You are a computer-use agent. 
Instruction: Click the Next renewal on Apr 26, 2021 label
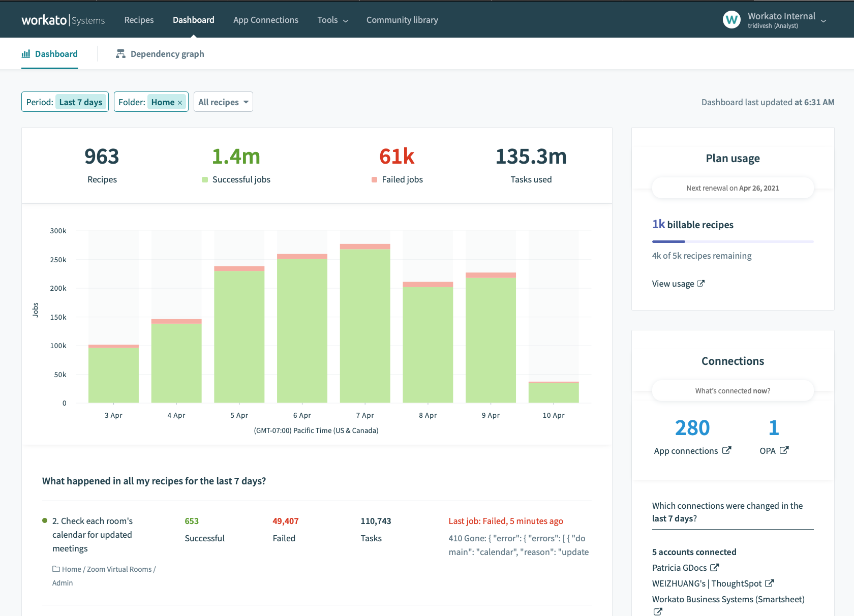733,188
